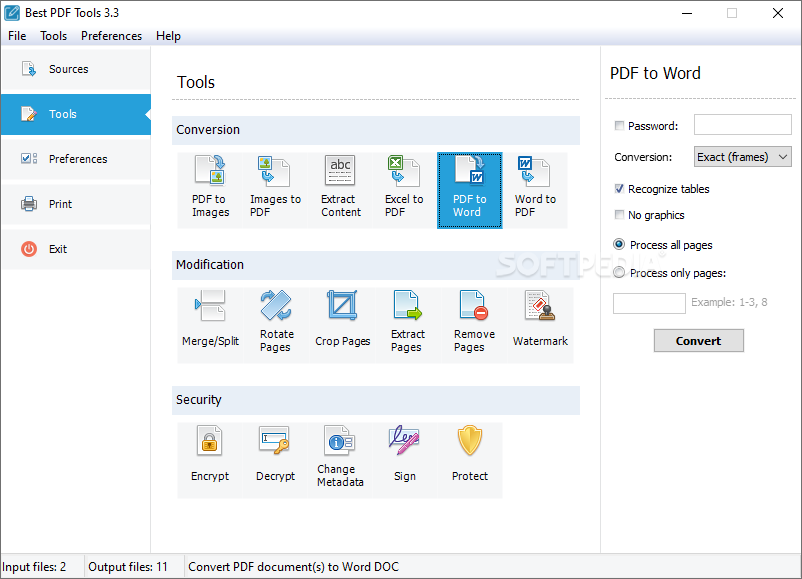Choose the Remove Pages tool
Image resolution: width=802 pixels, height=579 pixels.
click(x=474, y=325)
